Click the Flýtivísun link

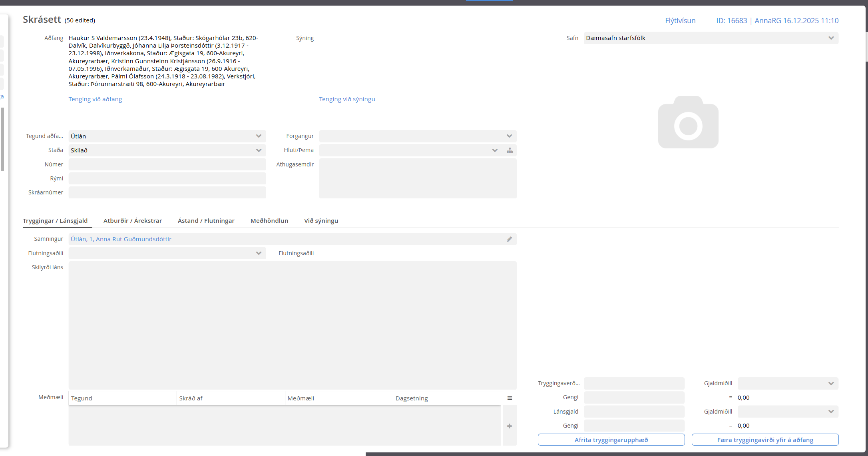(680, 21)
